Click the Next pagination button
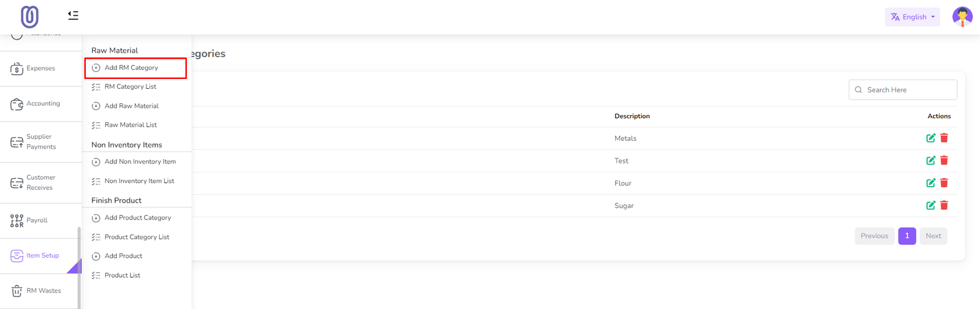Image resolution: width=980 pixels, height=309 pixels. pos(933,236)
